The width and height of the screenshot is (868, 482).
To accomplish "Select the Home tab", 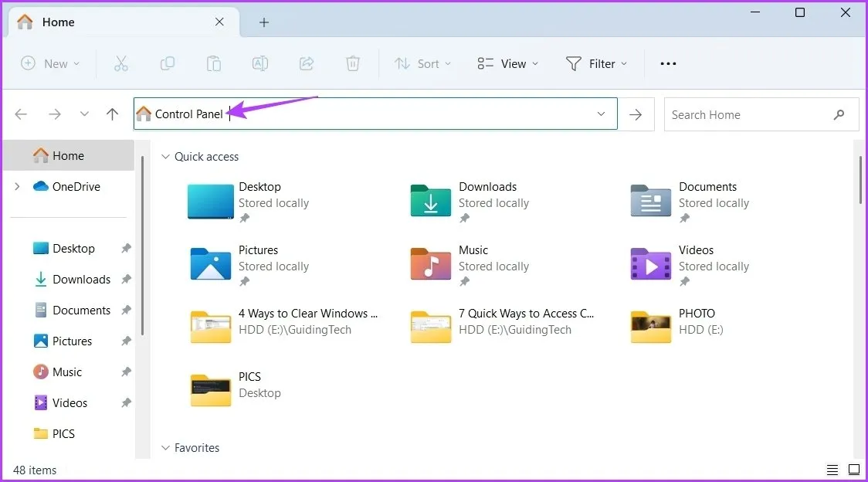I will coord(59,22).
